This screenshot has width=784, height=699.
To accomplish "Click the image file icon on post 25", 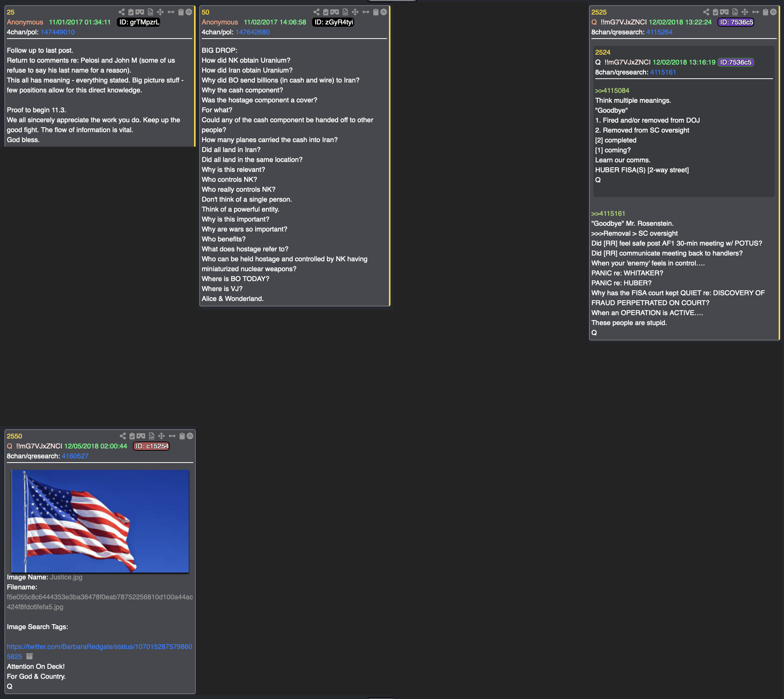I will click(x=150, y=12).
